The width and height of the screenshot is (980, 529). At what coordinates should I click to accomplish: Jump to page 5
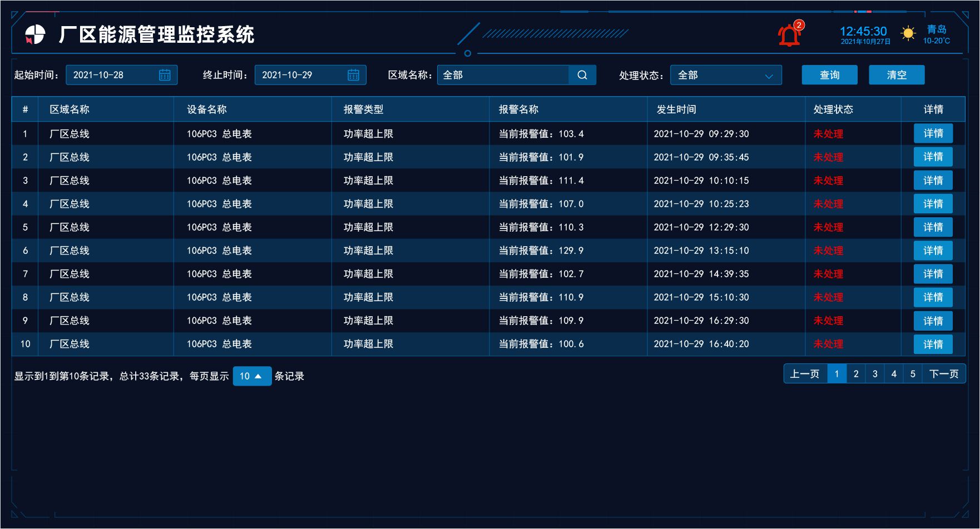[913, 374]
